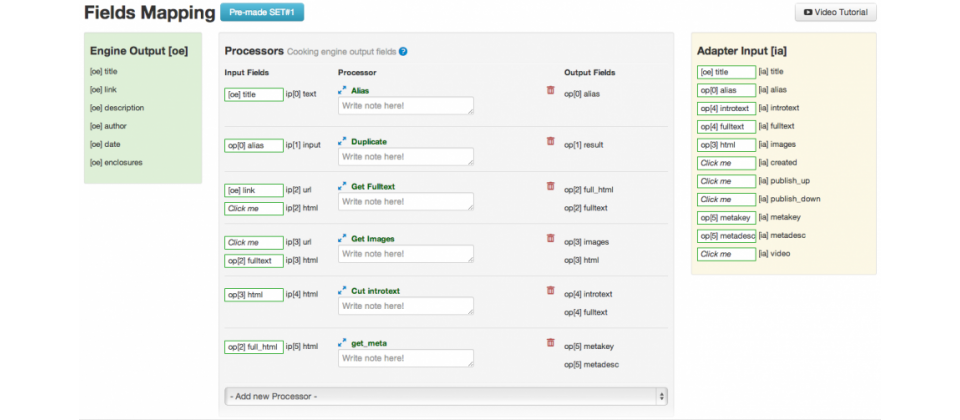Click the op[1] result output field label
Viewport: 960px width, 420px height.
tap(583, 145)
